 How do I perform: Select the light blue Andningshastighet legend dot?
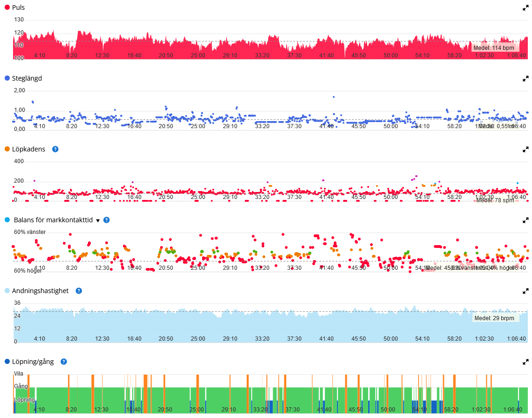coord(7,291)
